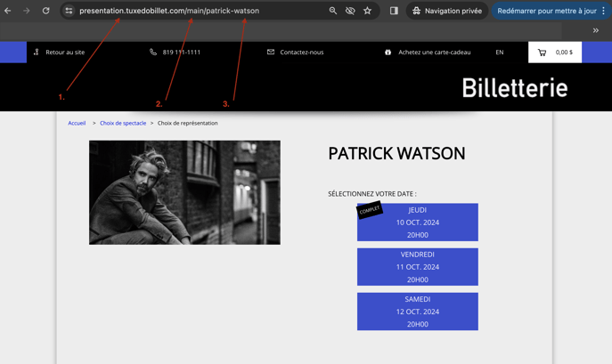The height and width of the screenshot is (364, 612).
Task: Toggle the browser side panel icon
Action: 394,11
